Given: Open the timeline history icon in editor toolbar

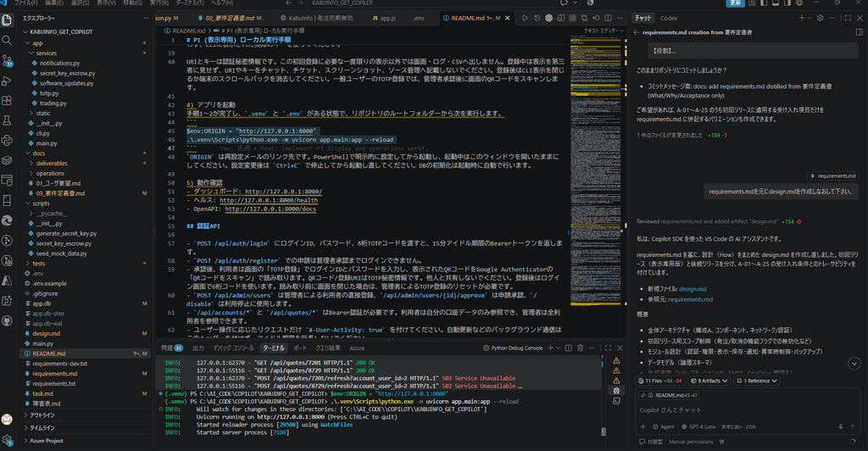Looking at the screenshot, I should pos(537,19).
